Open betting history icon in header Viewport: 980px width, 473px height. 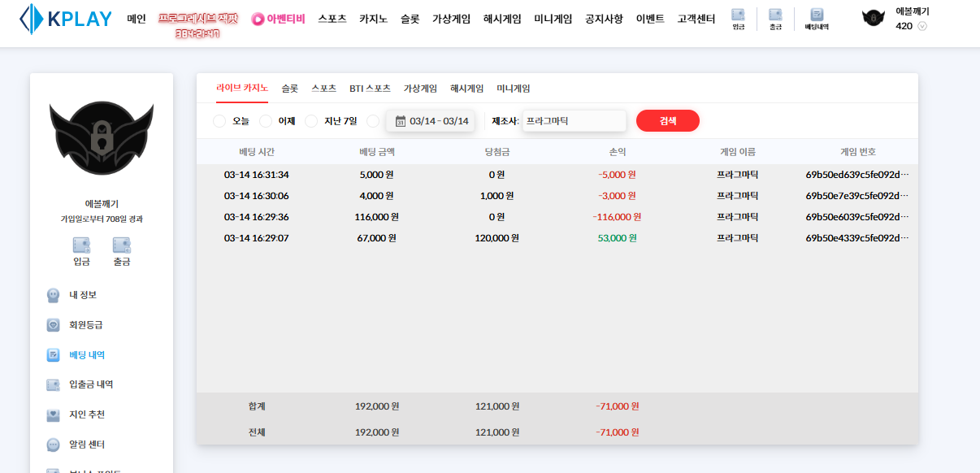(817, 15)
